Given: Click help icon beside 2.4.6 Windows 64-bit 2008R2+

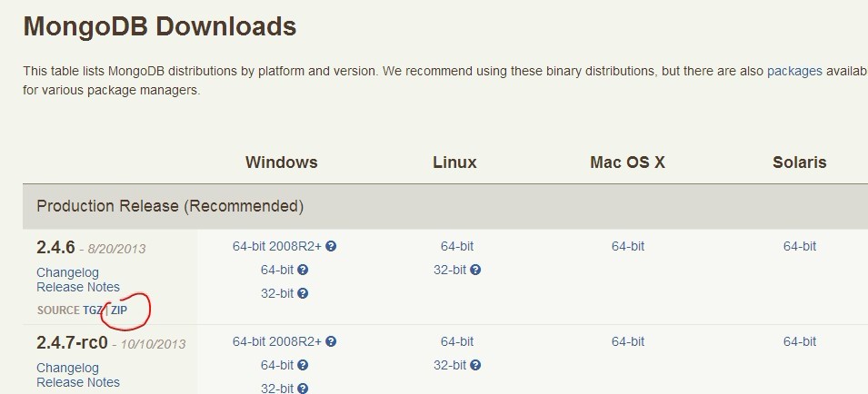Looking at the screenshot, I should tap(331, 246).
